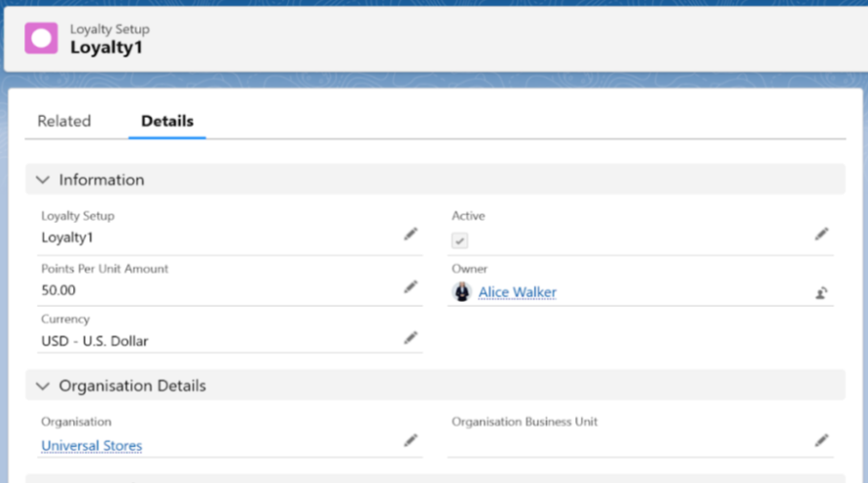Edit the Organisation field
868x483 pixels.
click(x=411, y=441)
